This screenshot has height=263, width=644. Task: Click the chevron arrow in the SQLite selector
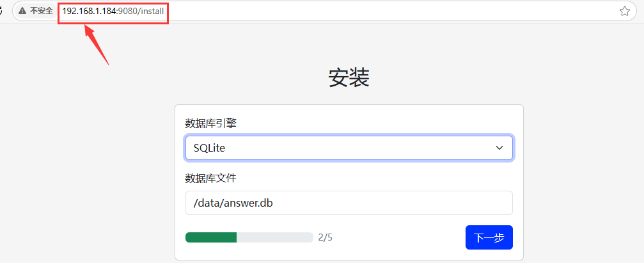pos(499,148)
